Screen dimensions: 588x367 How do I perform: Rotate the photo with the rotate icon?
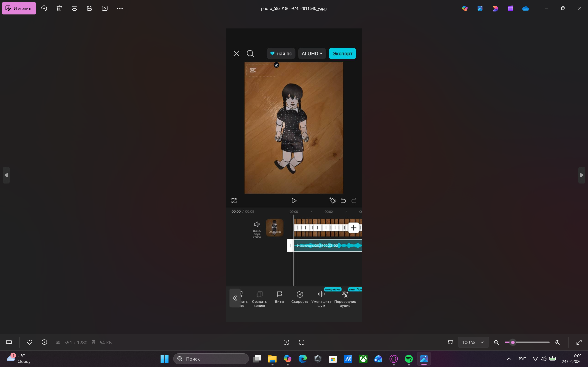pos(44,8)
